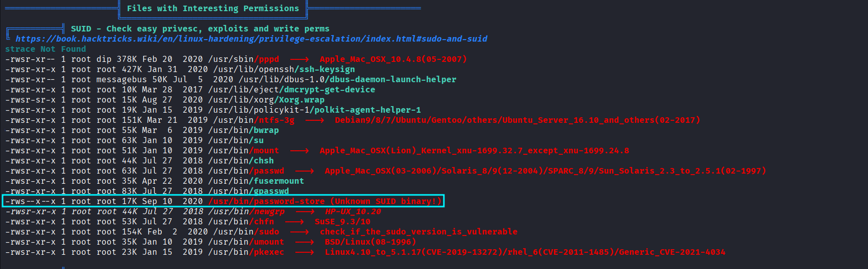Click the fusermount binary name
Image resolution: width=868 pixels, height=269 pixels.
tap(279, 181)
